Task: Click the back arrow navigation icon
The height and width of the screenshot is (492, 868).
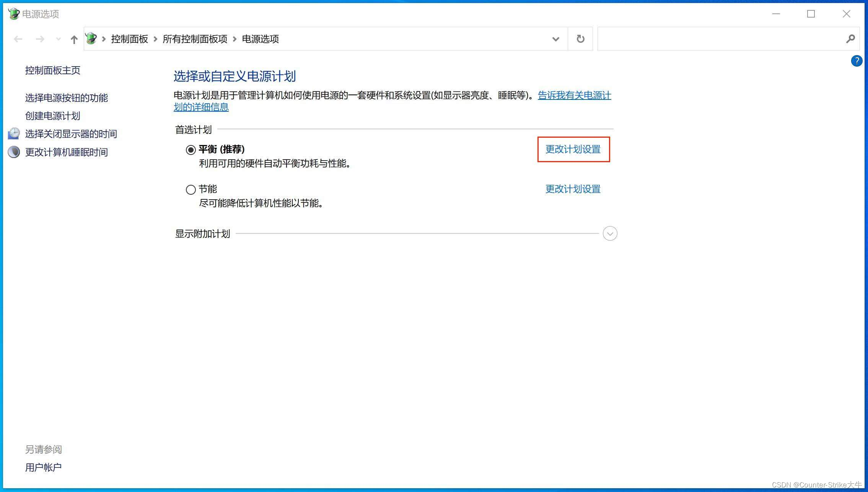Action: pyautogui.click(x=18, y=39)
